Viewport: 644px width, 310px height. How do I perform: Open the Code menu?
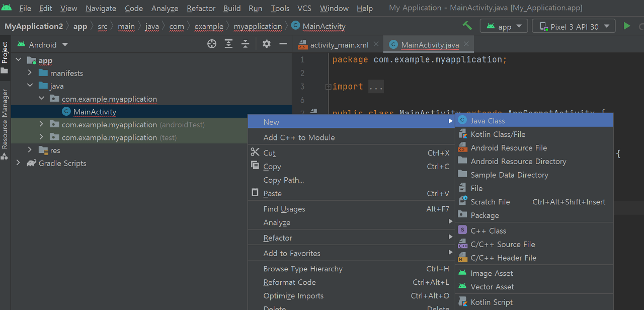(134, 9)
